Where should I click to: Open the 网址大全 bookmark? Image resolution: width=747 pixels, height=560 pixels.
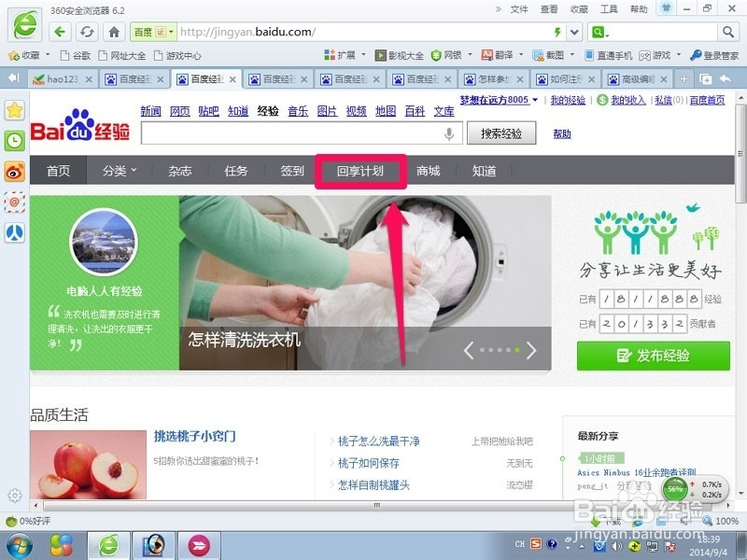pos(122,55)
